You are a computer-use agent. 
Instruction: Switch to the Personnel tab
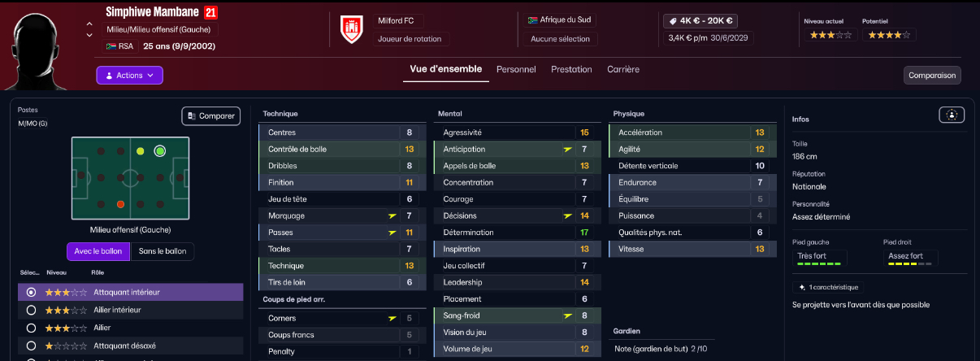point(516,70)
